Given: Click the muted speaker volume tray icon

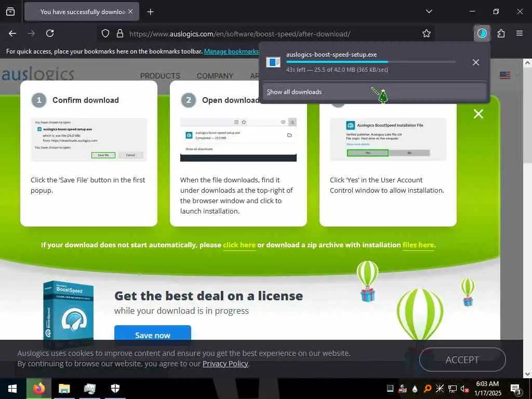Looking at the screenshot, I should point(464,389).
